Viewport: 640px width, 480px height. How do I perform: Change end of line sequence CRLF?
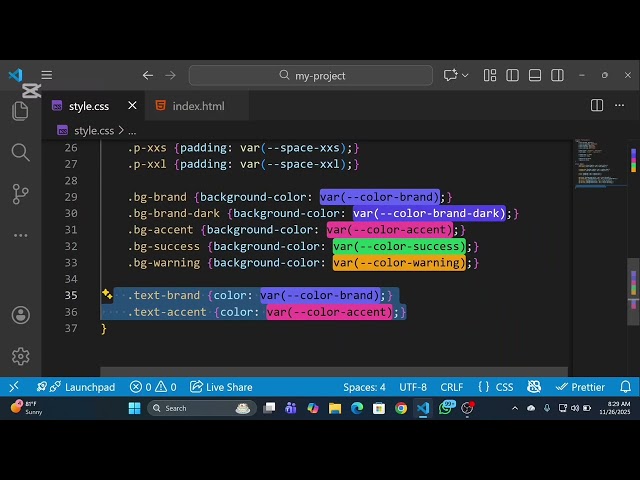451,387
